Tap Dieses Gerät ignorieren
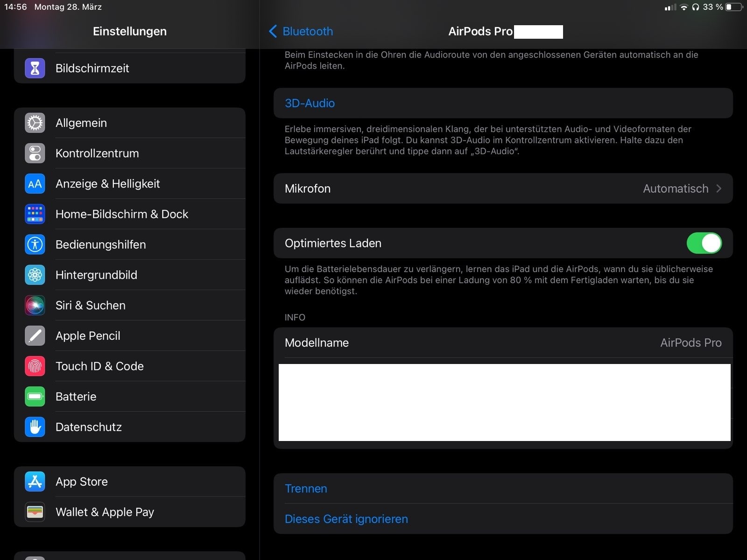Image resolution: width=747 pixels, height=560 pixels. pyautogui.click(x=346, y=519)
